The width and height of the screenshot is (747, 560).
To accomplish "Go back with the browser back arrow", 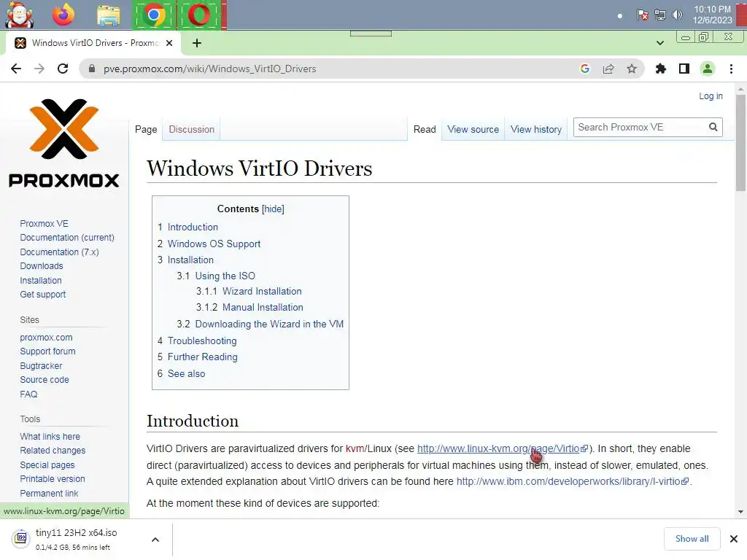I will click(x=16, y=69).
